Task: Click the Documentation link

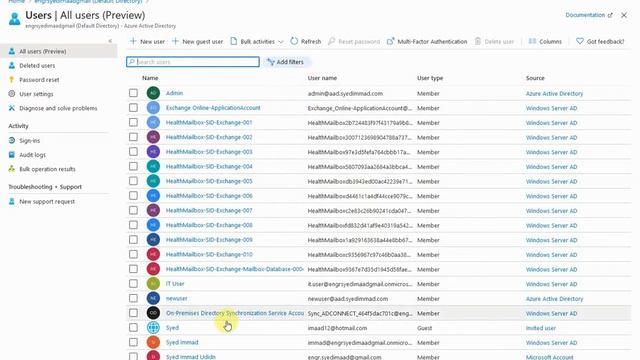Action: pos(585,15)
